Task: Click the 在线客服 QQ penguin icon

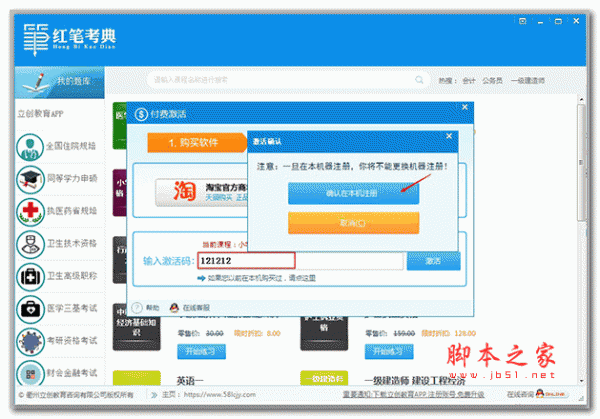Action: (174, 308)
